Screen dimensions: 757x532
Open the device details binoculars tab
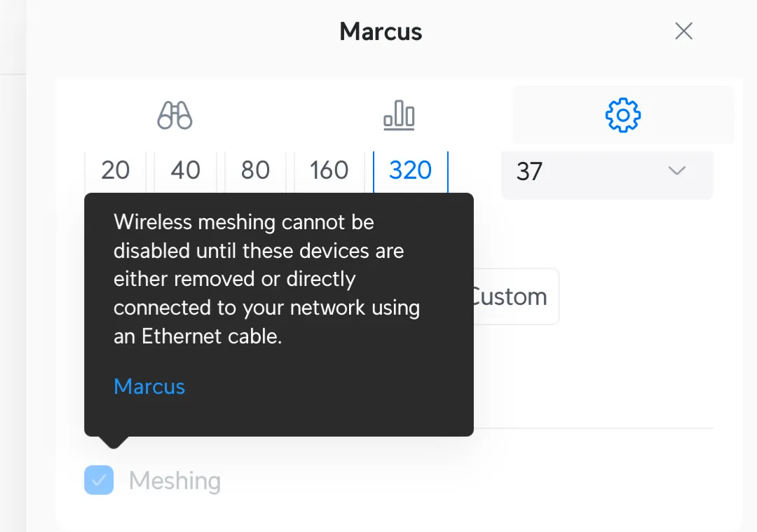point(174,115)
